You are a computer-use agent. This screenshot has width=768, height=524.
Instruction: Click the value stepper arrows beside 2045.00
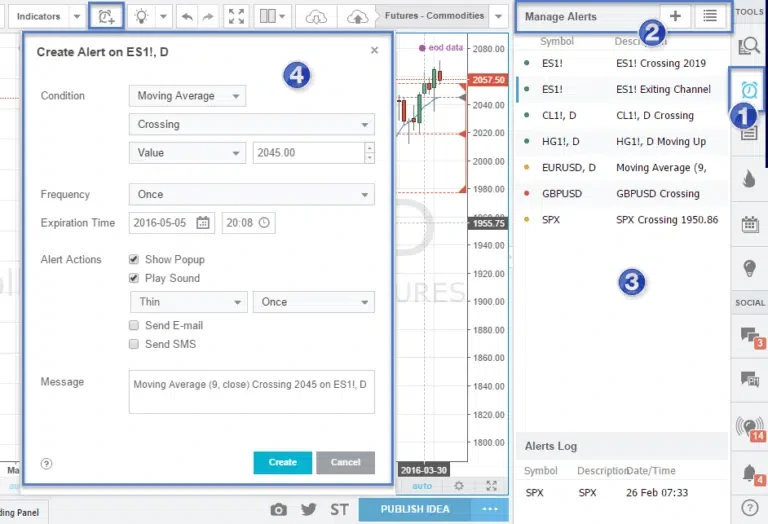[370, 153]
